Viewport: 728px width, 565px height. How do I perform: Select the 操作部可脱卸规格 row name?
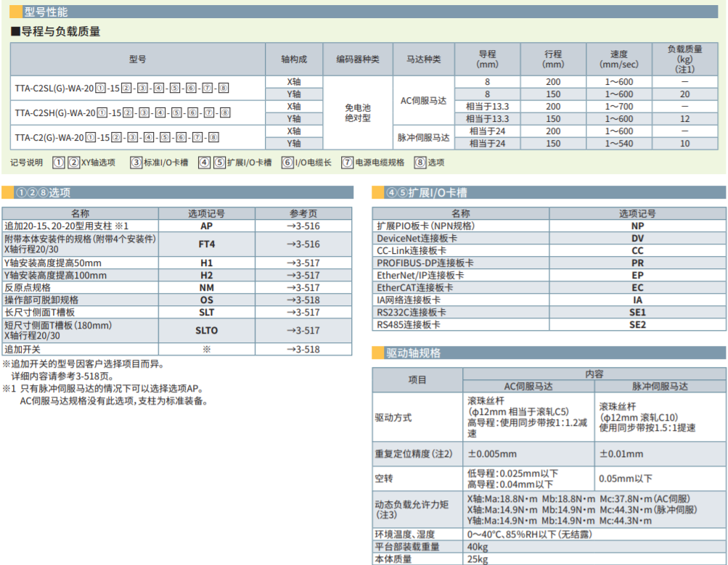click(41, 300)
